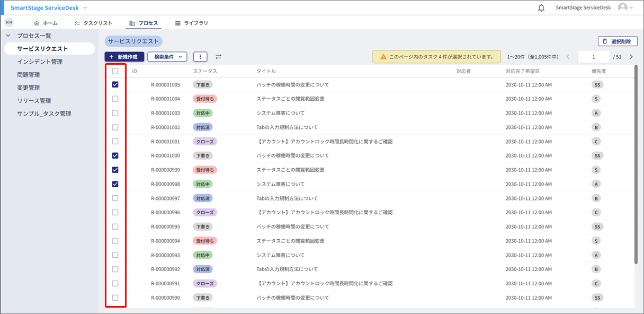This screenshot has width=644, height=314.
Task: Select 問題管理 in the sidebar
Action: (x=29, y=75)
